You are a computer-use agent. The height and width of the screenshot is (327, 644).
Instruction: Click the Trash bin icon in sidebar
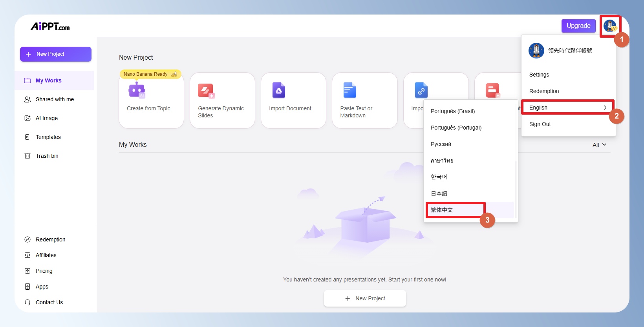point(27,156)
